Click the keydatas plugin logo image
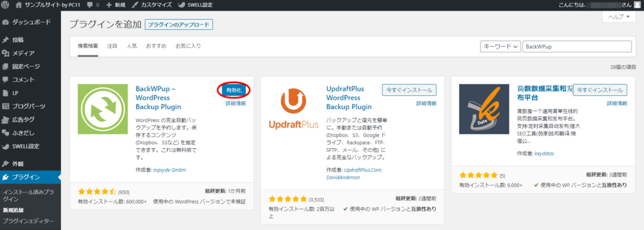Viewport: 644px width, 230px height. (x=484, y=109)
